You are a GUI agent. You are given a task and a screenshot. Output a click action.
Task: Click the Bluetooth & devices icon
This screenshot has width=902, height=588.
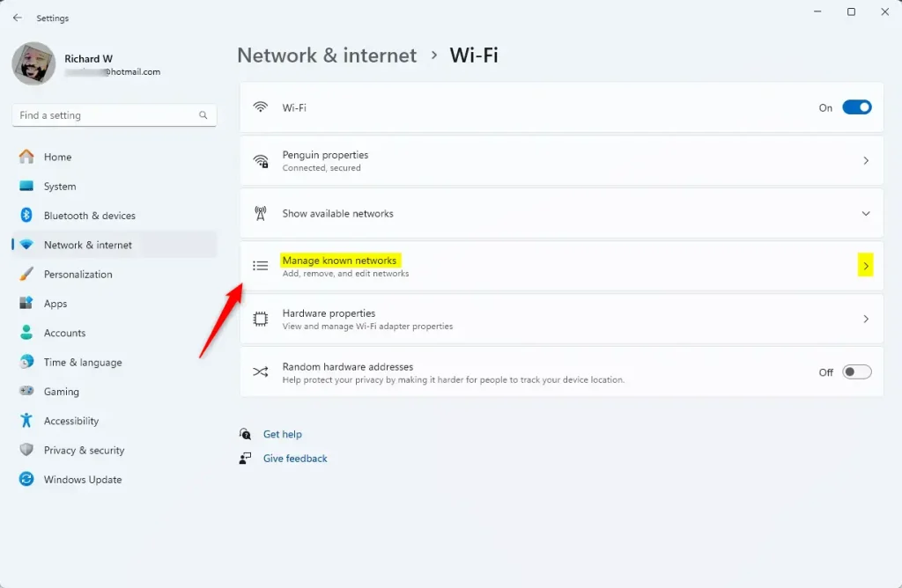tap(27, 216)
